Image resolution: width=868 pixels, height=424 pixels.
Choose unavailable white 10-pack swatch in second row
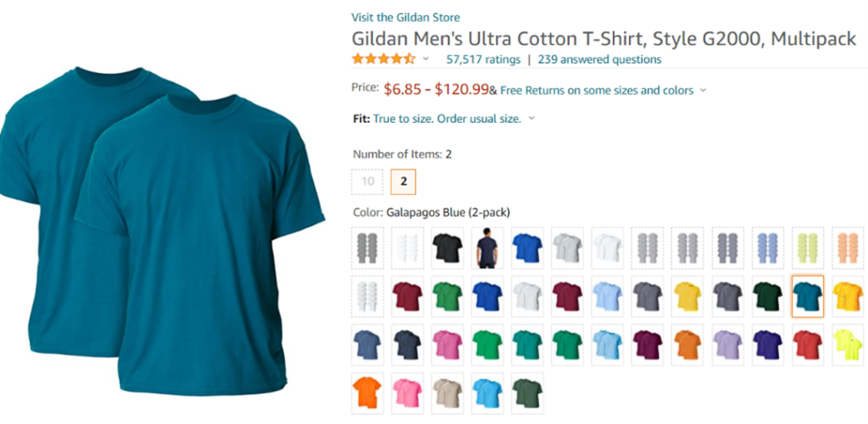tap(367, 296)
